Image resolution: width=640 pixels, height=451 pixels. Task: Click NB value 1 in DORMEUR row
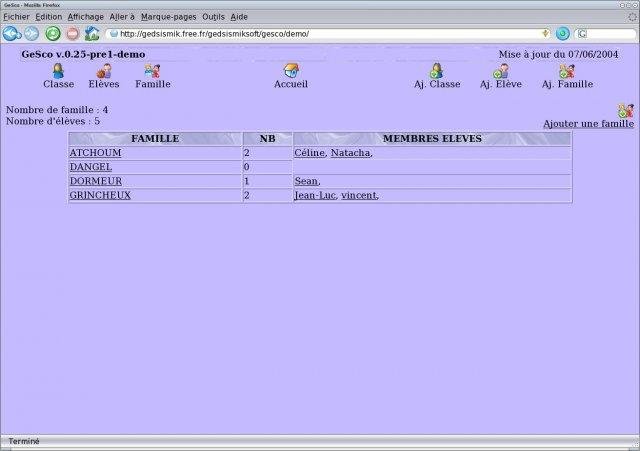coord(247,181)
